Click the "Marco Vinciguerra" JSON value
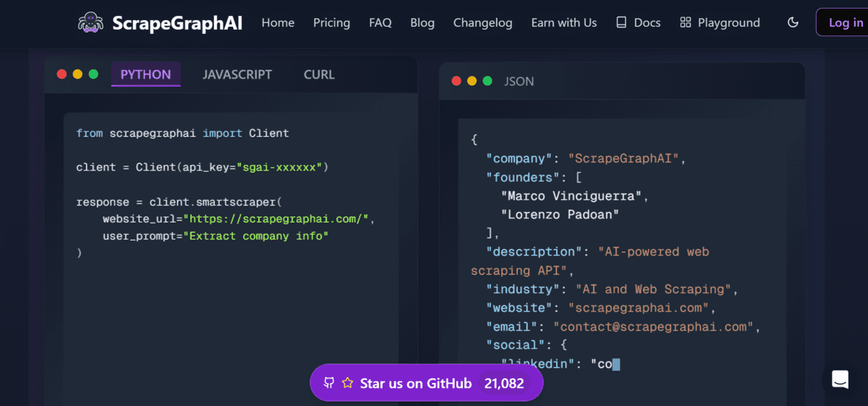This screenshot has height=406, width=868. (x=571, y=195)
